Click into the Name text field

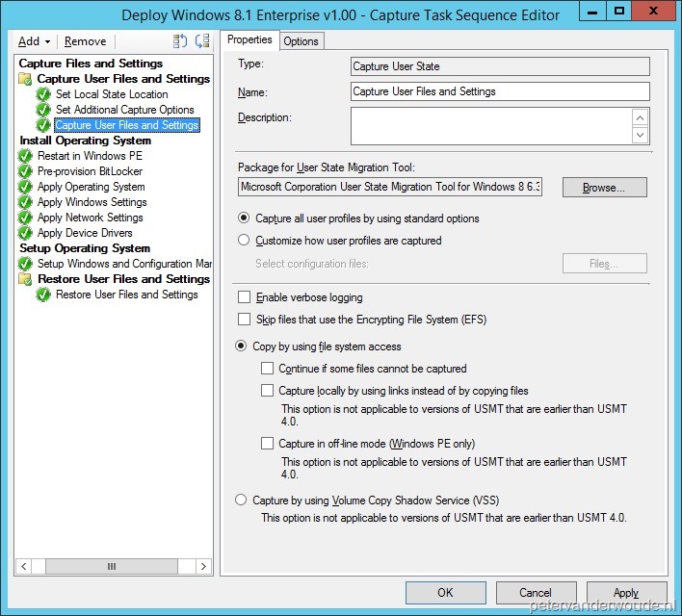[x=500, y=91]
